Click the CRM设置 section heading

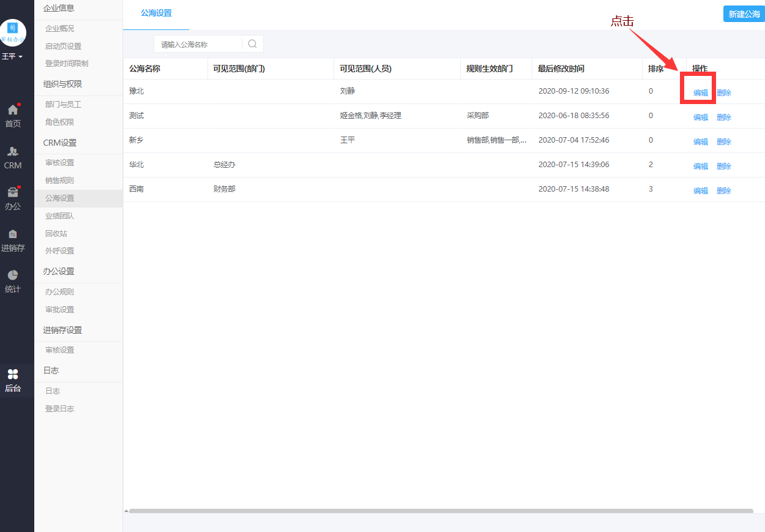pos(60,143)
